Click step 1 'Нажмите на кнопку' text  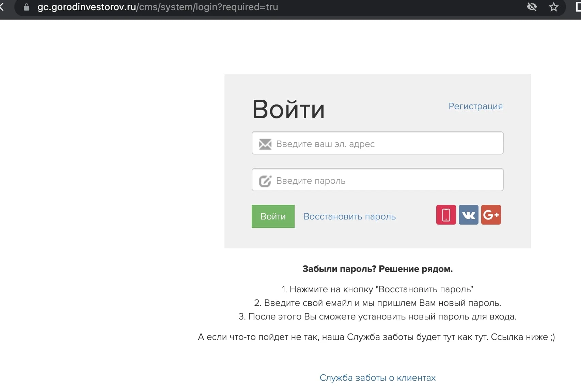(377, 289)
